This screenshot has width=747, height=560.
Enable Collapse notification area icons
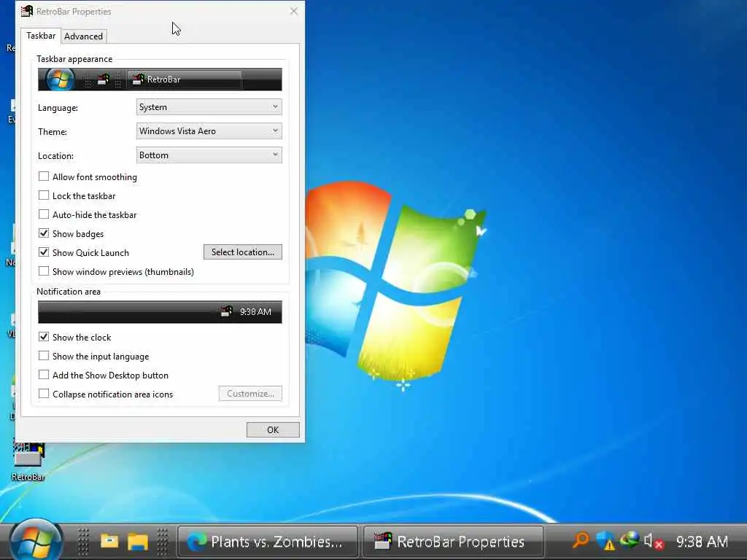44,394
